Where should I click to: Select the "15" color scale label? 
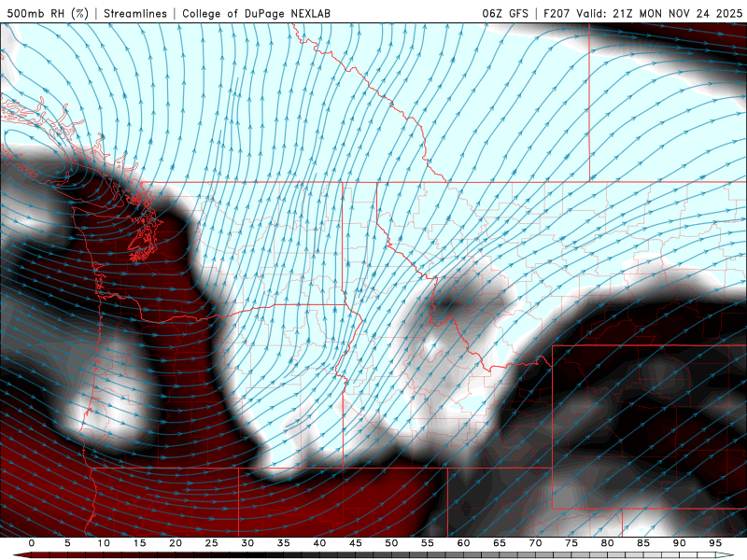pos(139,543)
